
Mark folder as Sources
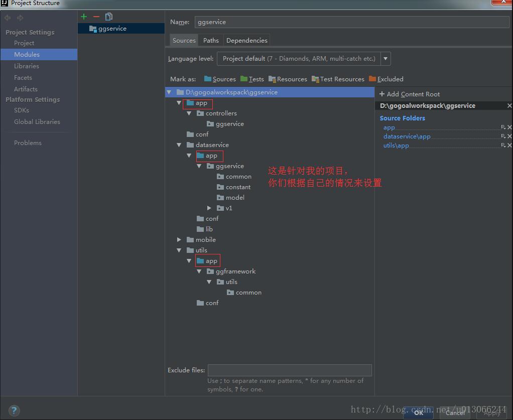click(220, 79)
